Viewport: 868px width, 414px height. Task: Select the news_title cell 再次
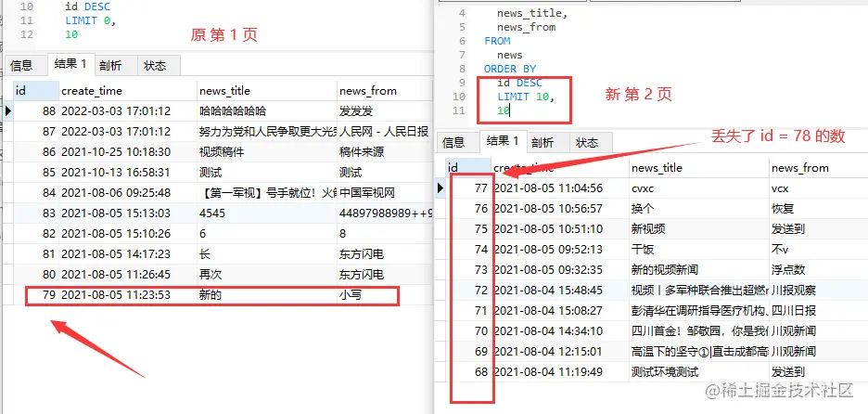267,275
